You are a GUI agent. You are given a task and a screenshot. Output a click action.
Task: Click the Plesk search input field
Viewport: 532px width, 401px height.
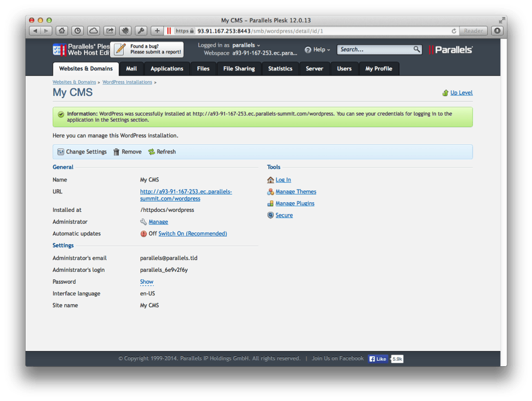tap(375, 50)
